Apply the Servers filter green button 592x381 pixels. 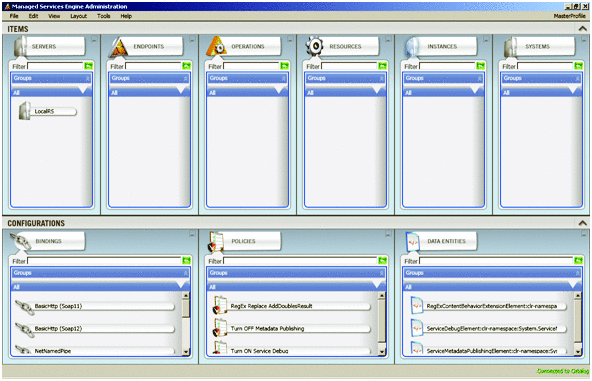(x=88, y=66)
